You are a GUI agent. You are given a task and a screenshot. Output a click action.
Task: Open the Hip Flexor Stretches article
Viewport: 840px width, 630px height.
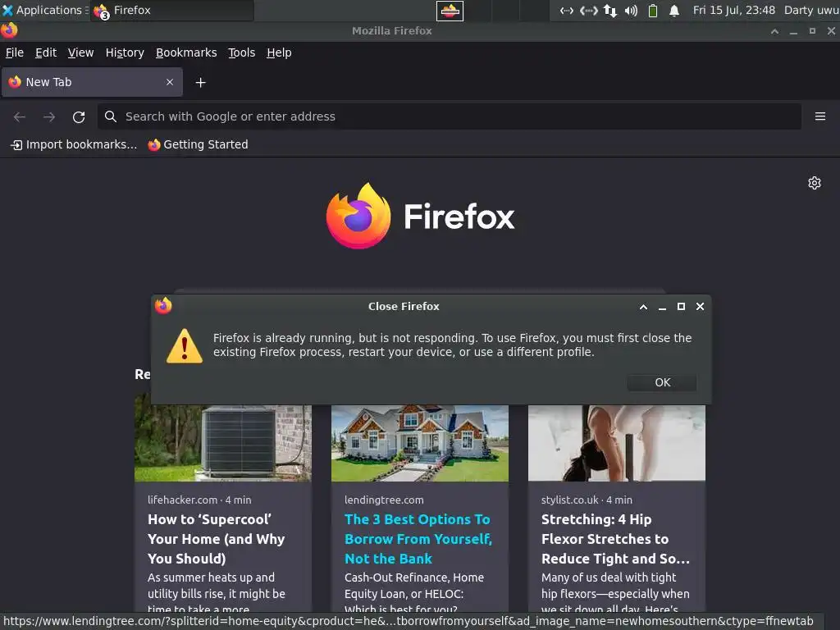point(615,539)
